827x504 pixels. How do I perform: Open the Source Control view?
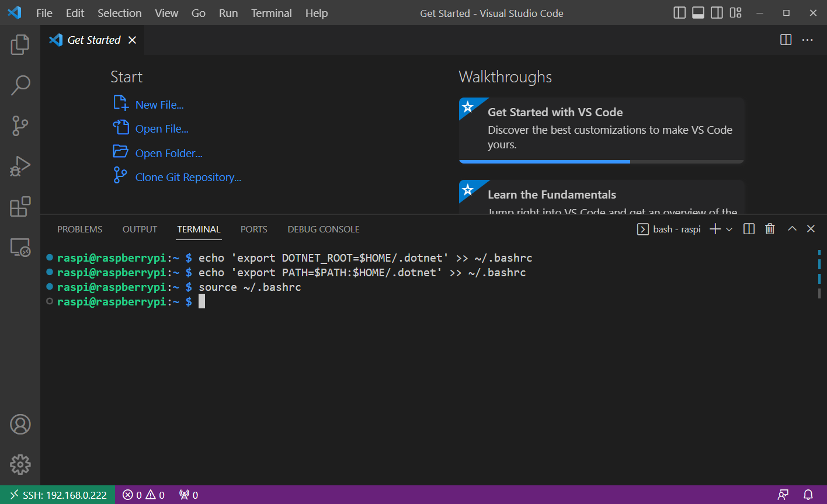(20, 126)
